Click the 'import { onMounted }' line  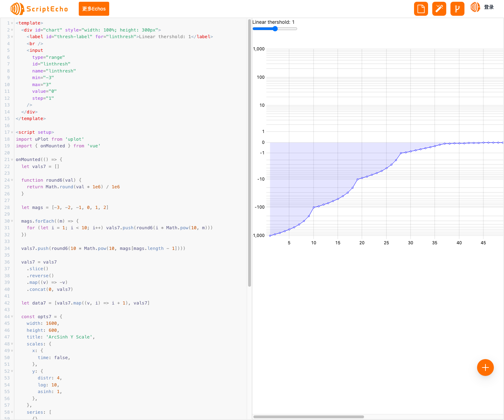[x=58, y=146]
